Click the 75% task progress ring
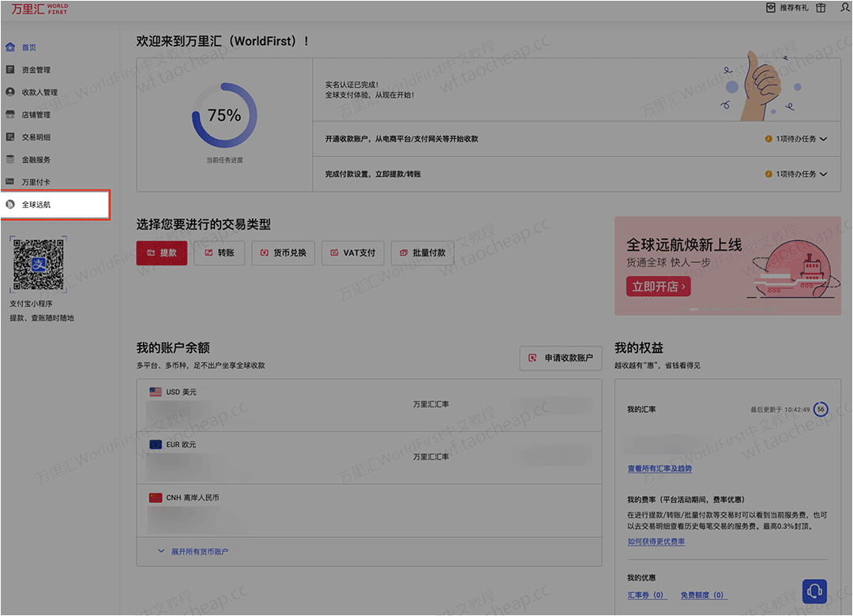Image resolution: width=853 pixels, height=616 pixels. (224, 115)
